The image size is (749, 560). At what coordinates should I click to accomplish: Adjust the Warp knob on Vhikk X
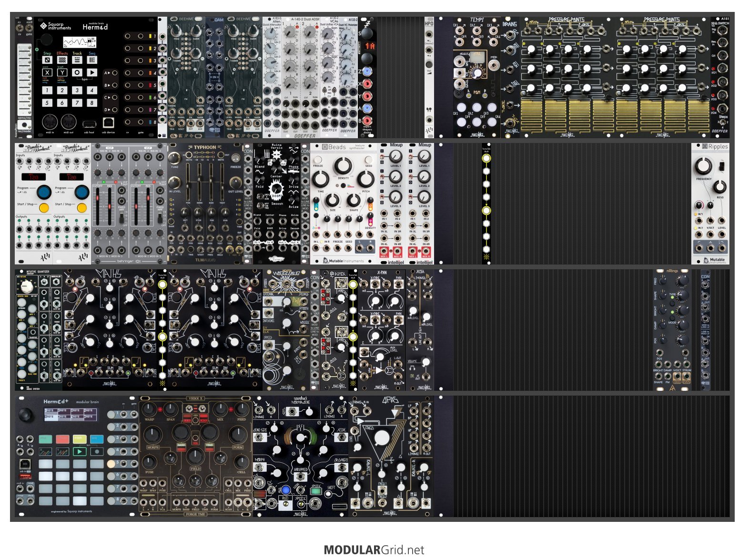click(150, 409)
